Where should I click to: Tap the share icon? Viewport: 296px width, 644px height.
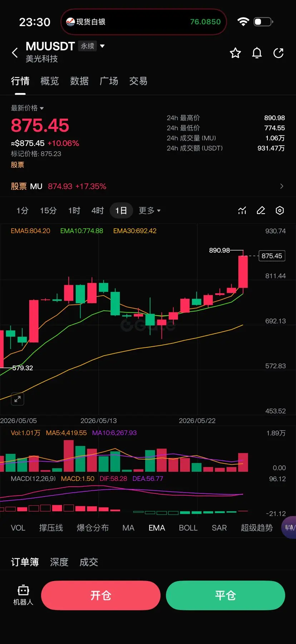coord(278,53)
